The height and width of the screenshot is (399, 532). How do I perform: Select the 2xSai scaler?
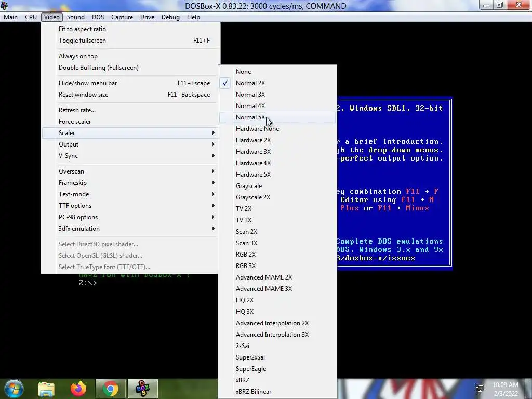pyautogui.click(x=277, y=346)
